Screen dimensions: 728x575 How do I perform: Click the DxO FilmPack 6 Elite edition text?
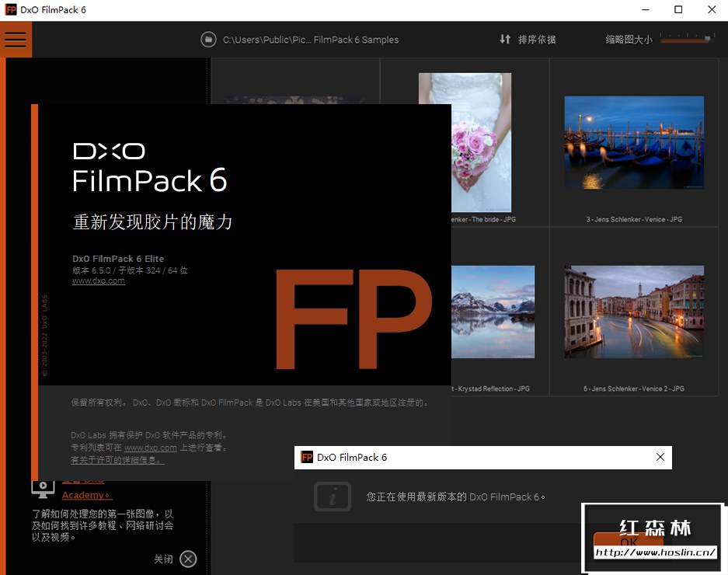point(118,259)
